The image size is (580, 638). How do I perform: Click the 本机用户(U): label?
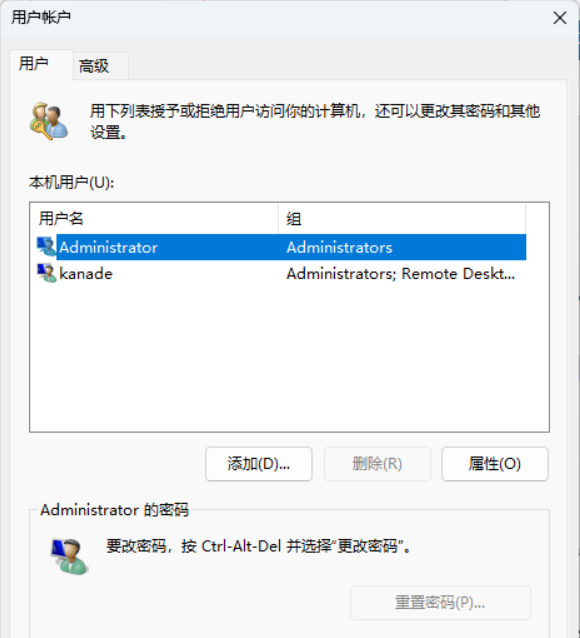pos(71,182)
